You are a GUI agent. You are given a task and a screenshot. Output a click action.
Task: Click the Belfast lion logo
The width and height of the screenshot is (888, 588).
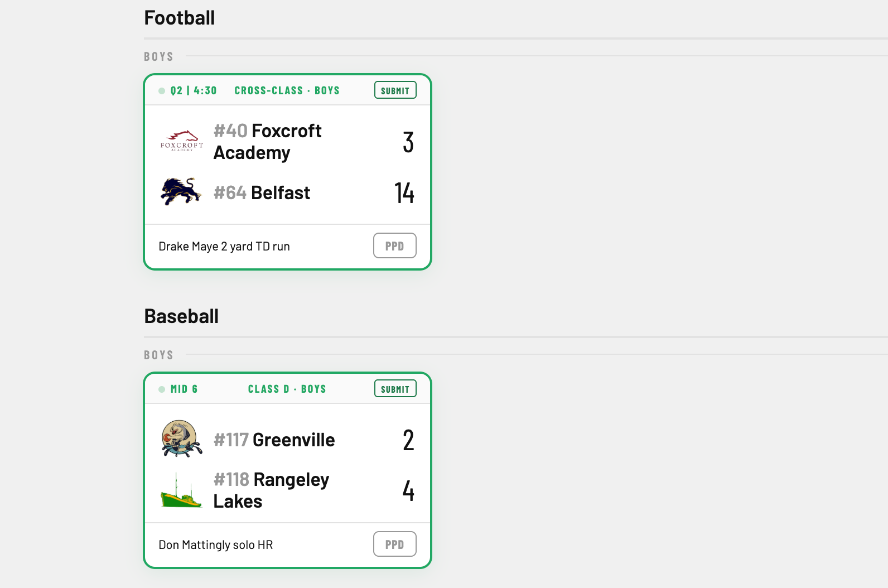[x=181, y=192]
